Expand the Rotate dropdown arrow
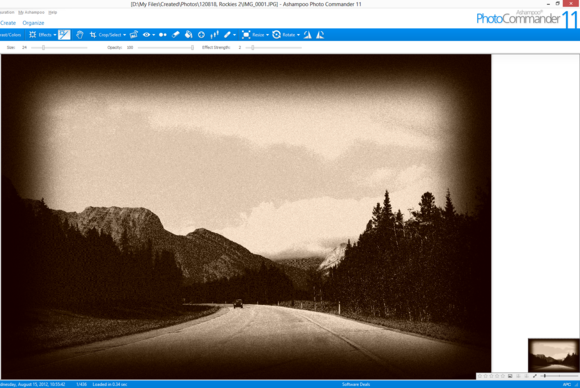 click(298, 35)
